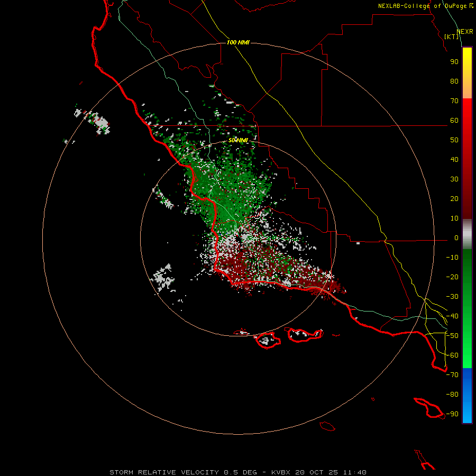Click the -10 value on velocity scale
The image size is (476, 476).
click(x=452, y=258)
